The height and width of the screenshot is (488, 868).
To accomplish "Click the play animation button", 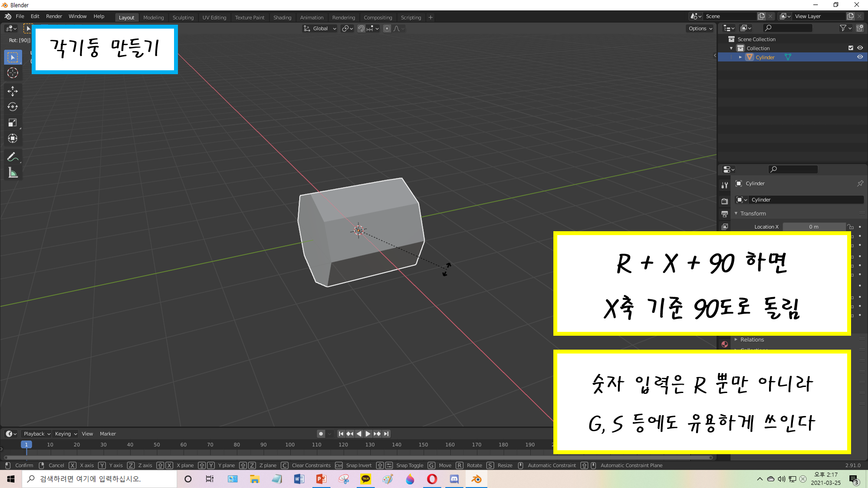I will point(368,434).
